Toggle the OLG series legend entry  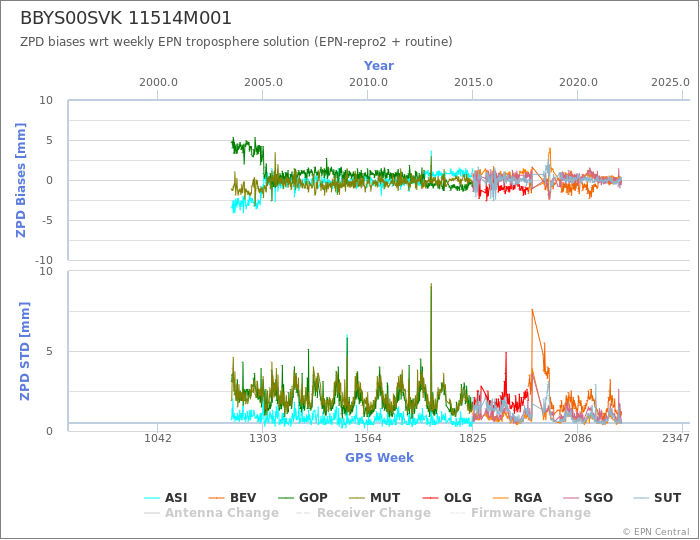pyautogui.click(x=447, y=498)
